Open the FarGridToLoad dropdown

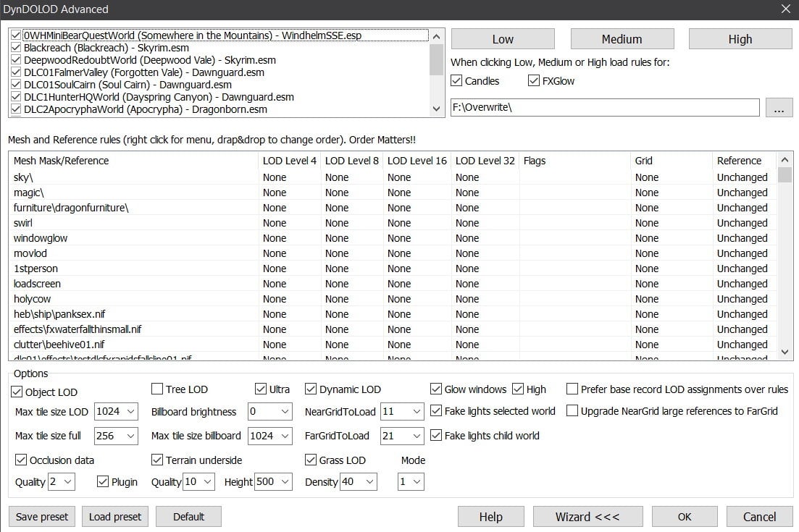[x=402, y=436]
